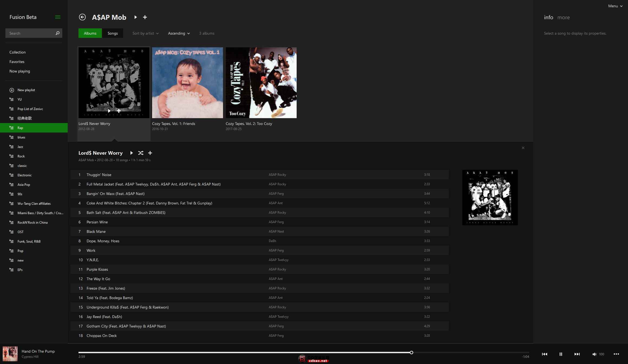Open the Ascending order dropdown
This screenshot has width=628, height=364.
click(x=179, y=33)
